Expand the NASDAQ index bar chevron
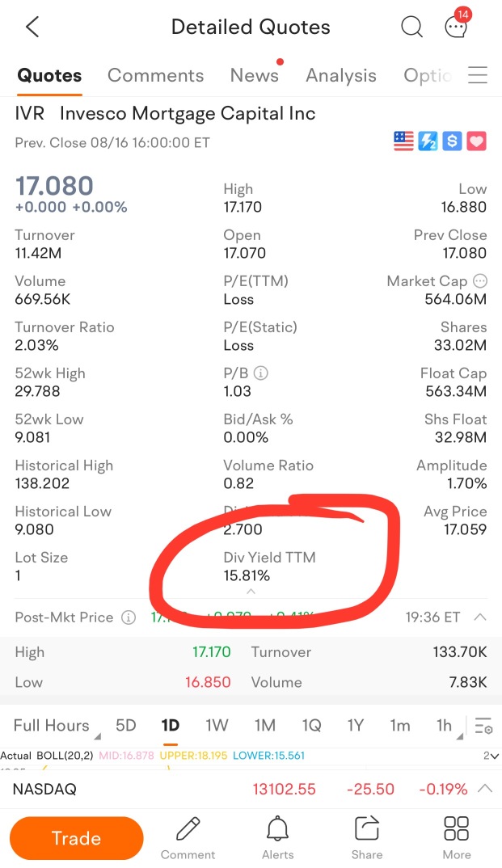The width and height of the screenshot is (502, 868). click(x=485, y=788)
